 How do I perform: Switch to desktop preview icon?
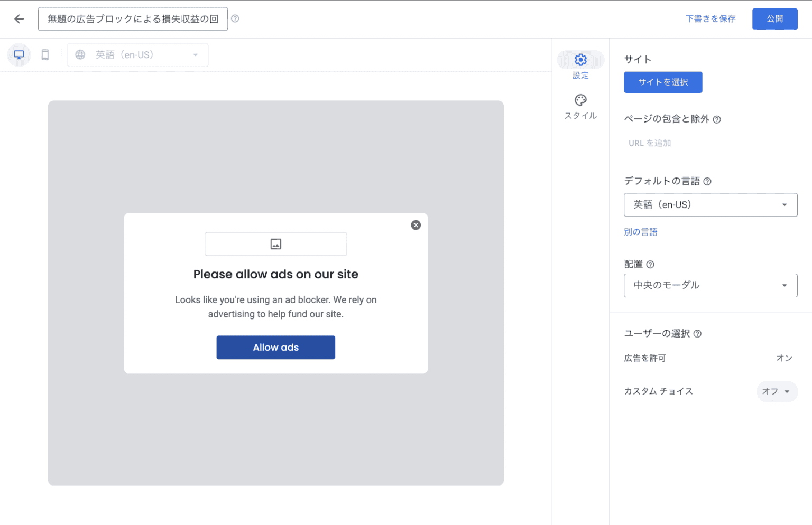[x=19, y=55]
